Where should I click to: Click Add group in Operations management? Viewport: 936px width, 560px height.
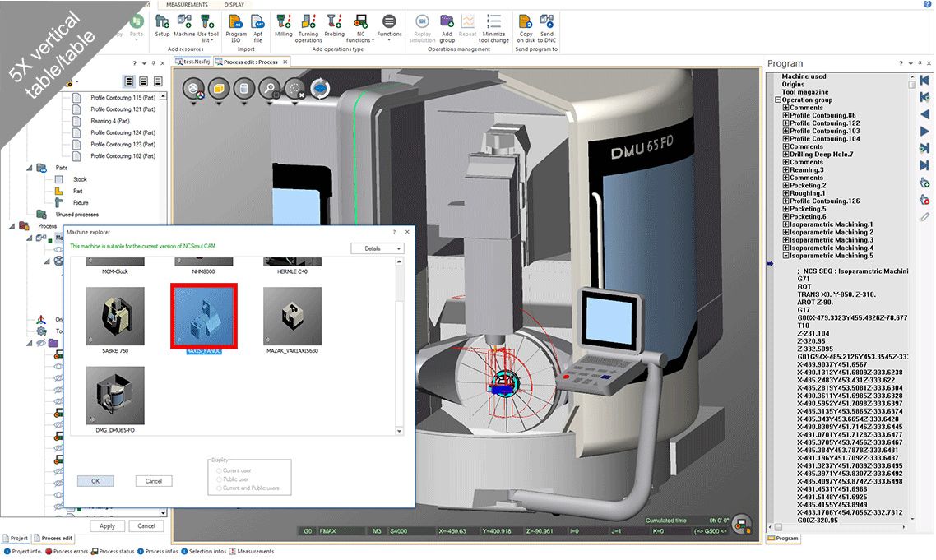[447, 22]
